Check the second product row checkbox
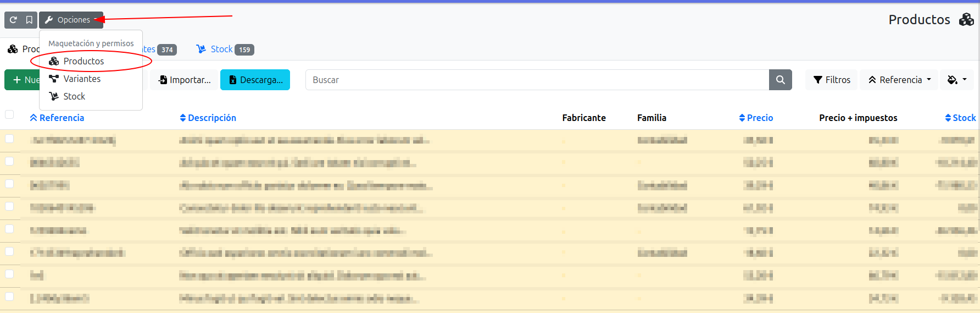 point(9,161)
